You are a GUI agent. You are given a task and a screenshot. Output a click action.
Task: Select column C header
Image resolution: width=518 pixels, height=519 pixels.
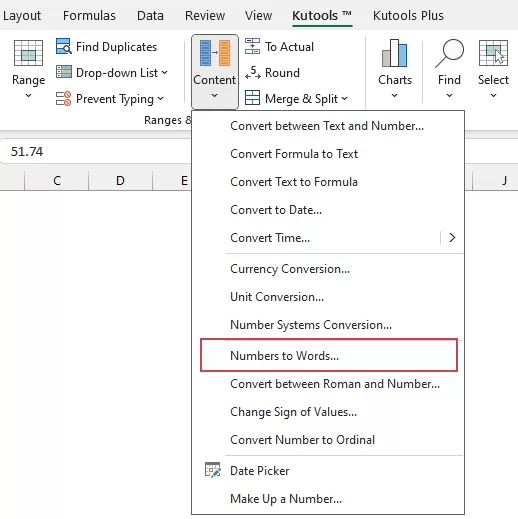pos(57,180)
